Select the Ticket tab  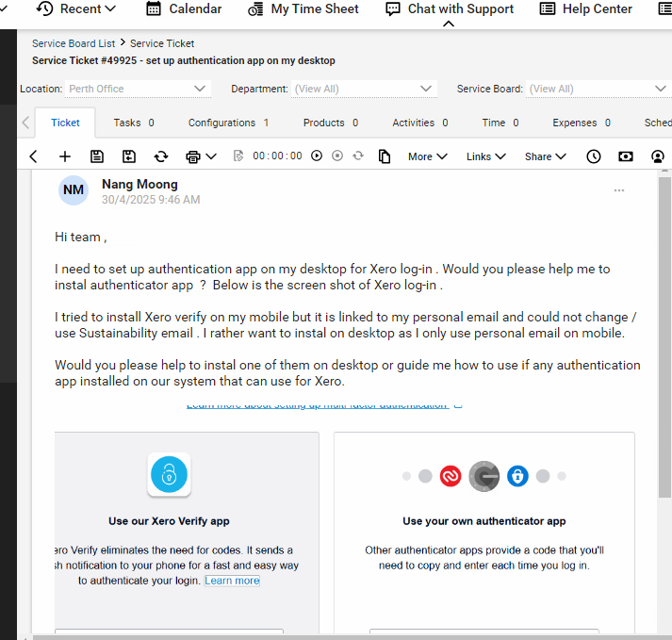pyautogui.click(x=65, y=123)
